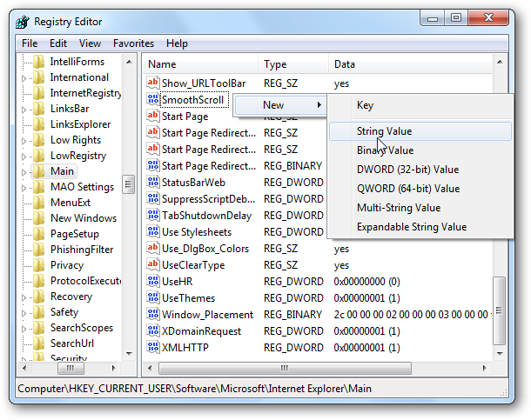Click the Window_Placement binary value icon
The image size is (531, 420).
153,315
